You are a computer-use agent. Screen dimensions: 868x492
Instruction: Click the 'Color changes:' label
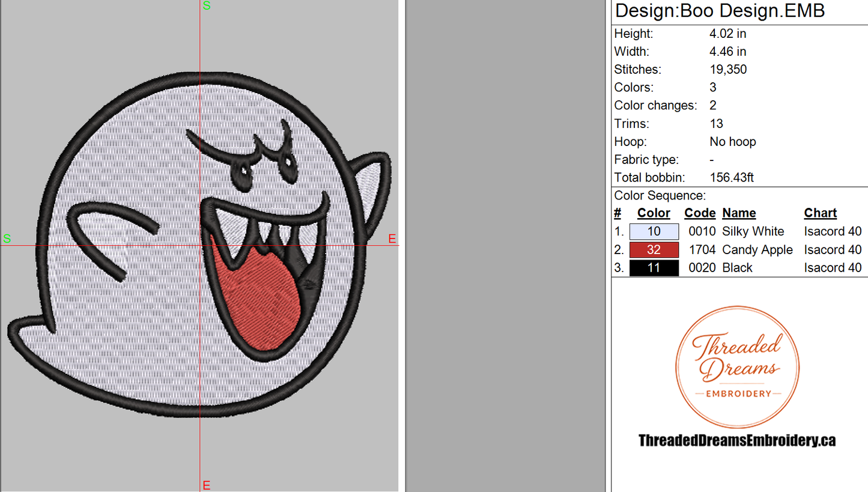655,106
